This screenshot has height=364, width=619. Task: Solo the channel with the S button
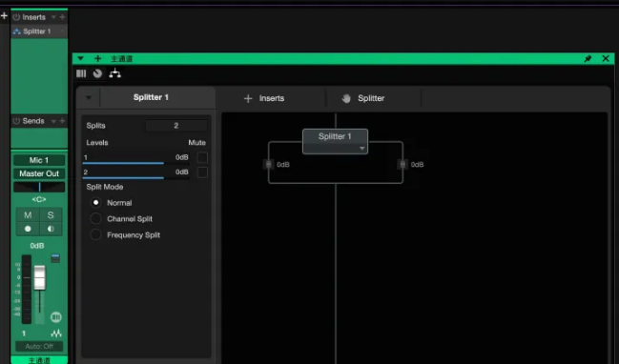pos(51,215)
